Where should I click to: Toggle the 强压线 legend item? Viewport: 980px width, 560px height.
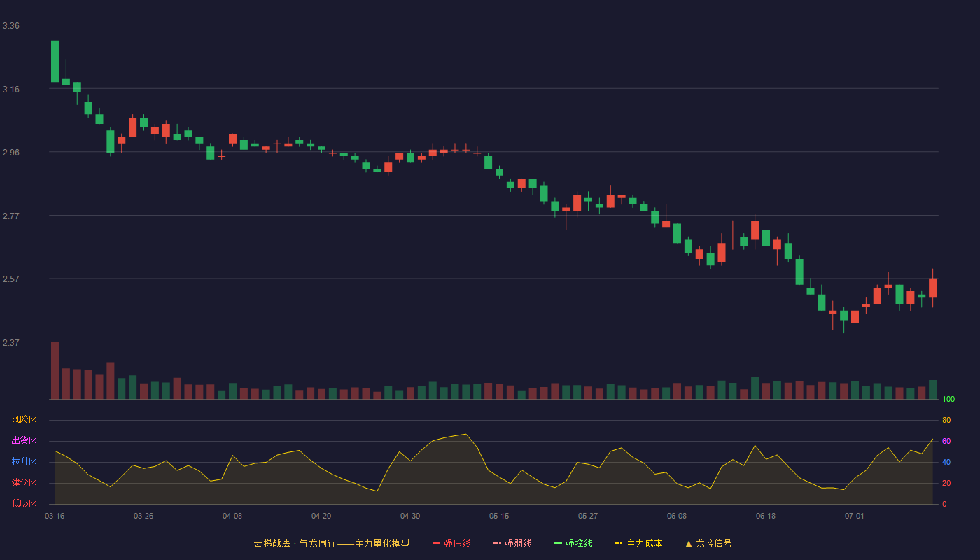[x=451, y=543]
